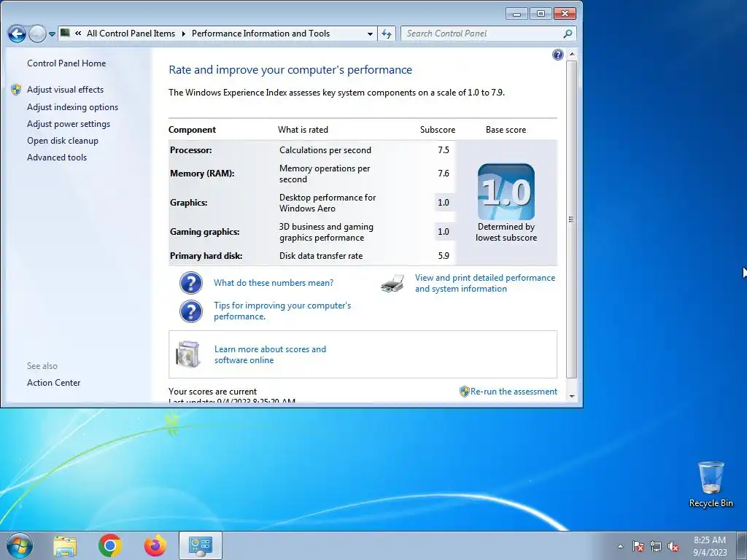747x560 pixels.
Task: Click the question icon beside performance tips
Action: pyautogui.click(x=191, y=311)
